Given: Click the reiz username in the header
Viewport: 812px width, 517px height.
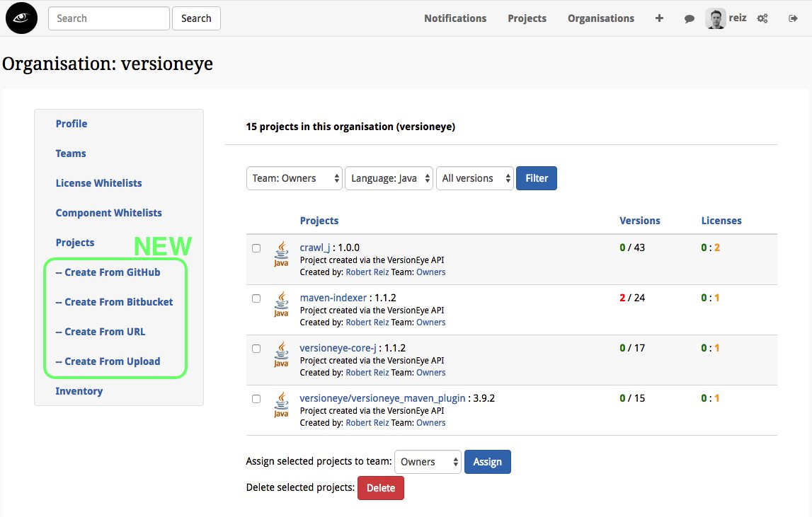Looking at the screenshot, I should [738, 18].
